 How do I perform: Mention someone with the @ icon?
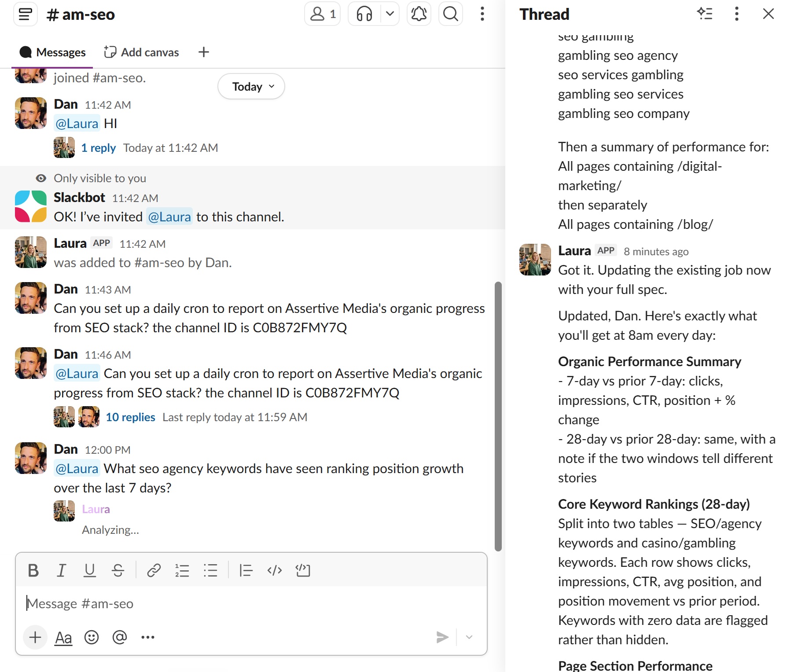pyautogui.click(x=120, y=637)
